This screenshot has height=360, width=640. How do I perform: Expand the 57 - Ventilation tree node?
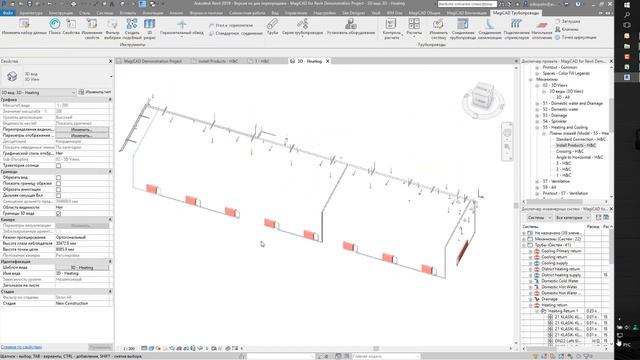click(x=537, y=182)
